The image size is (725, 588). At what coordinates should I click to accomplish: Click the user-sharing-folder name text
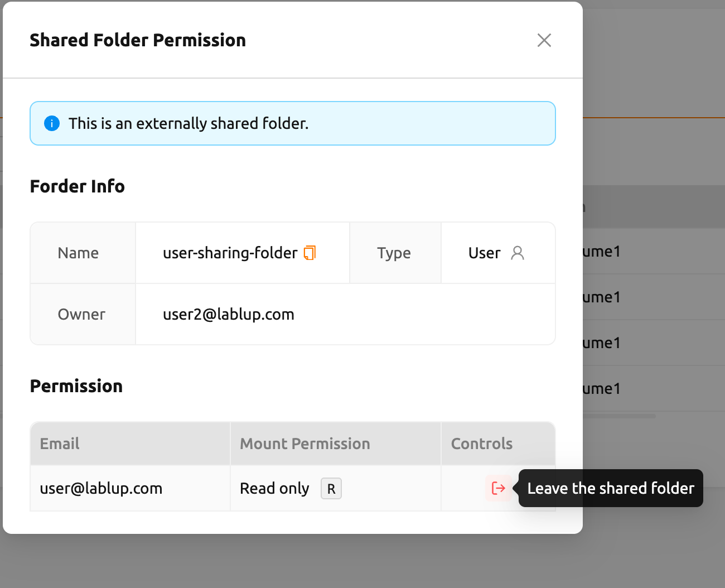230,253
